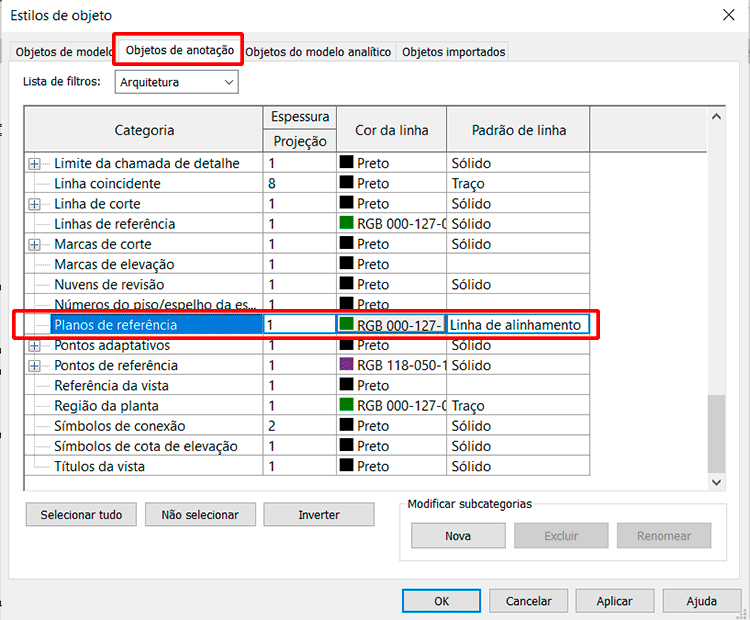Create a new subcategory with Nova
The width and height of the screenshot is (750, 620).
point(458,536)
